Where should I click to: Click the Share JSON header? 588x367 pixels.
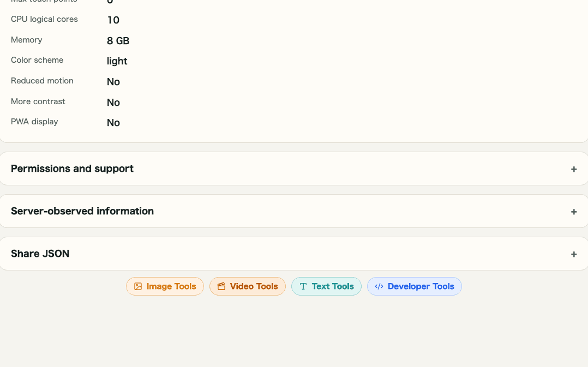click(x=40, y=254)
